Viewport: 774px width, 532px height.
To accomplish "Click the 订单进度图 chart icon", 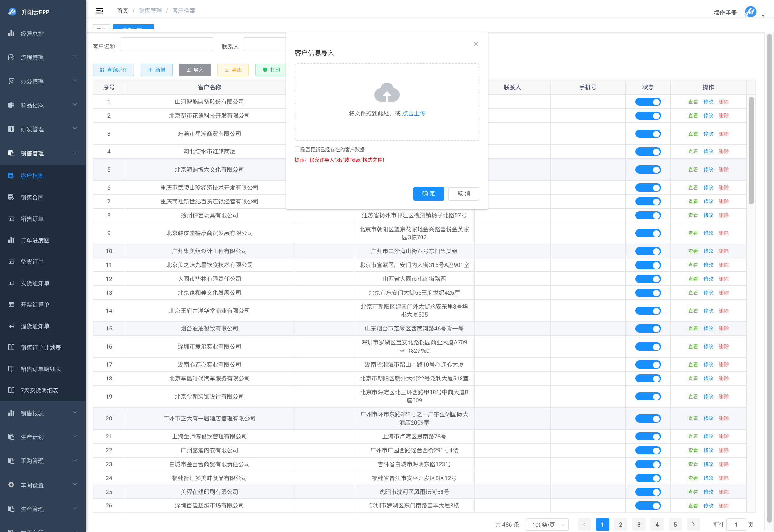I will click(11, 240).
